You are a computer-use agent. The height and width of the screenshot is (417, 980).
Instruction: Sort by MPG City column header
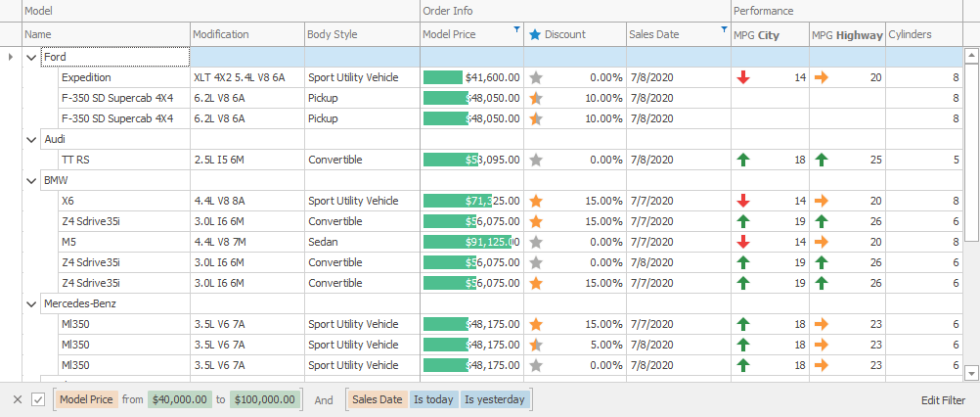coord(770,34)
